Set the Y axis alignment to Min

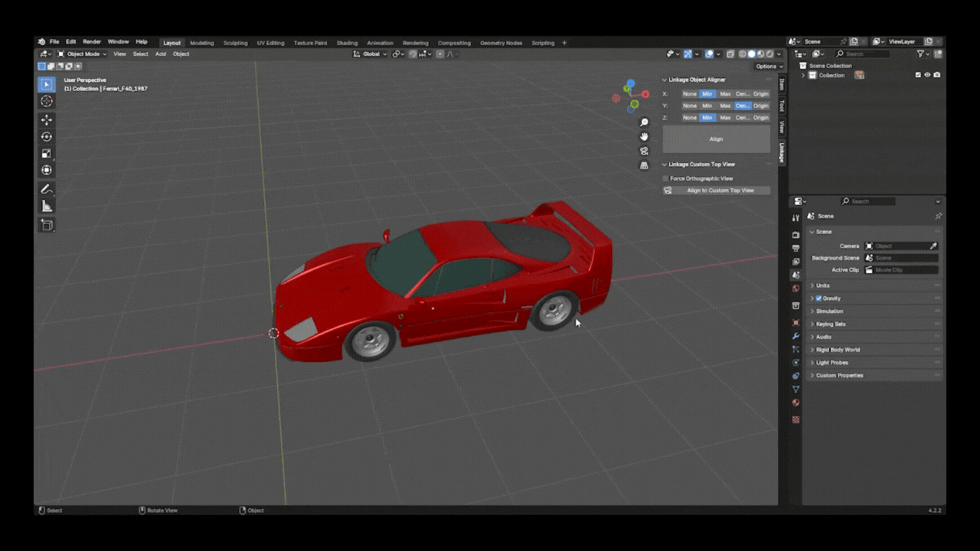pos(707,106)
